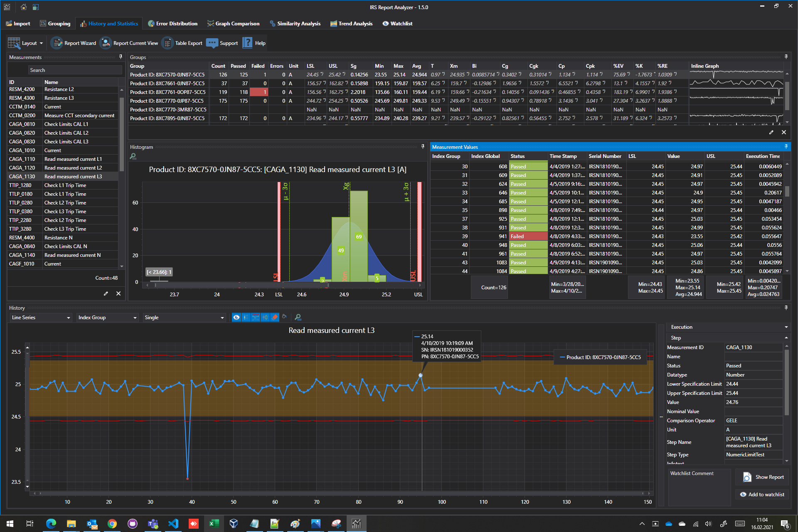Pin the History panel

click(x=786, y=308)
